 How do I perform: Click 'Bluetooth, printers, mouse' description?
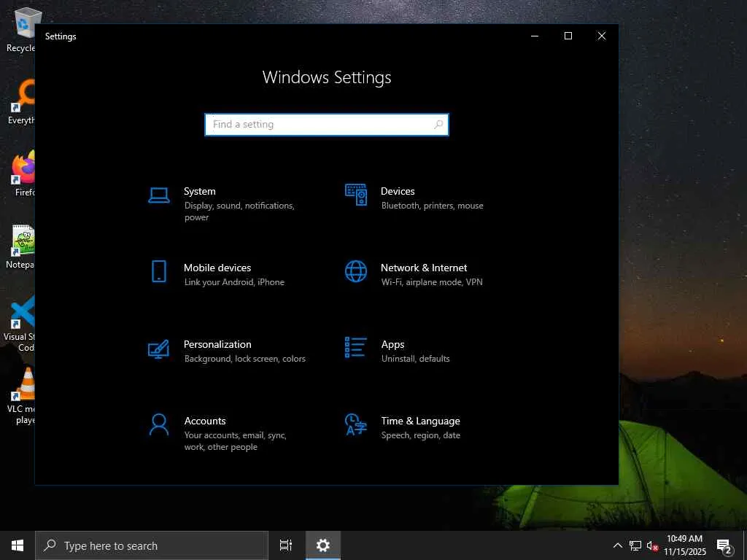(432, 206)
